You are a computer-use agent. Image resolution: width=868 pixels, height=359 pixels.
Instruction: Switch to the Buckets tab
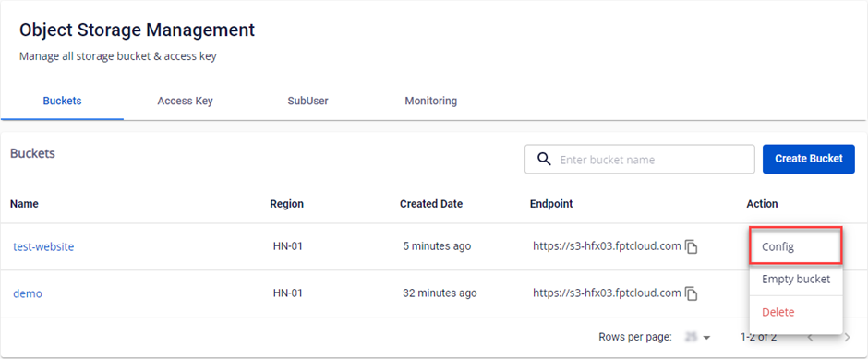coord(62,102)
